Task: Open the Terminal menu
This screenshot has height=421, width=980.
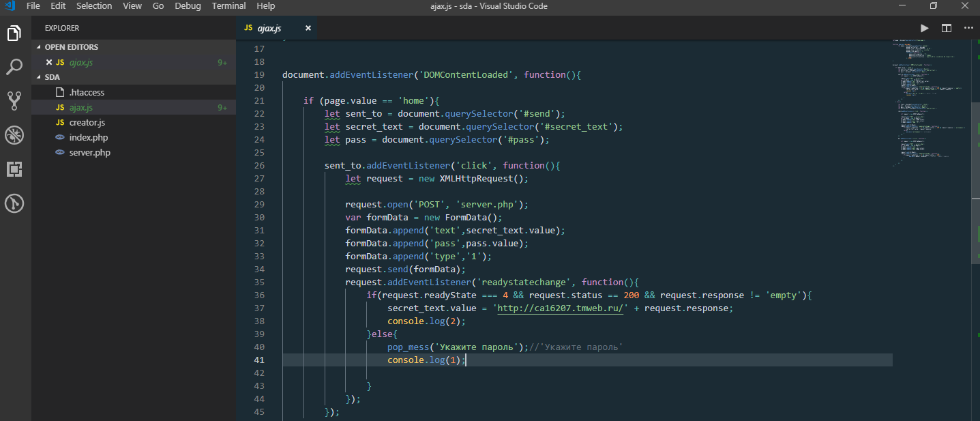Action: click(x=229, y=6)
